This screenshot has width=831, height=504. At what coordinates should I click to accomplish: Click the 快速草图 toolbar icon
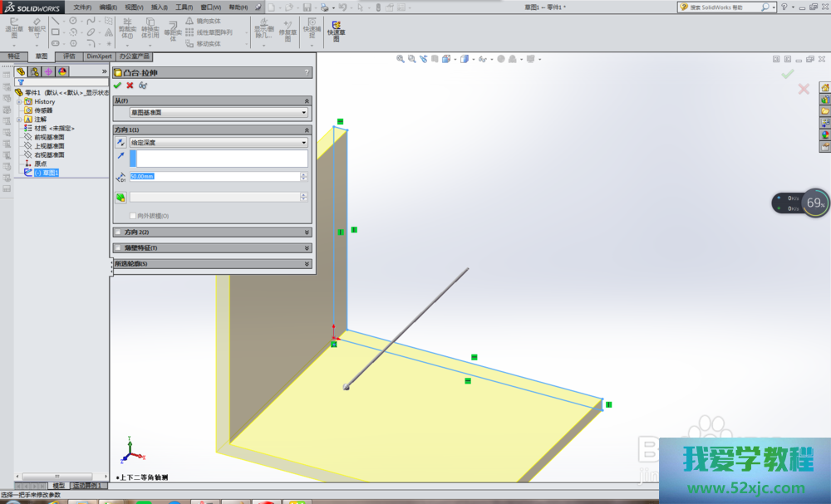tap(337, 32)
